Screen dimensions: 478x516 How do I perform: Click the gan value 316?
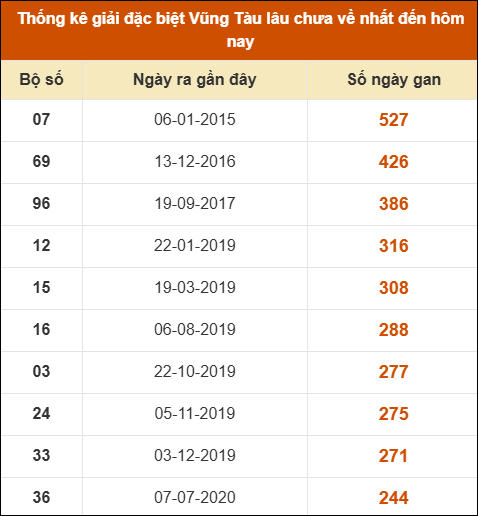tap(394, 246)
